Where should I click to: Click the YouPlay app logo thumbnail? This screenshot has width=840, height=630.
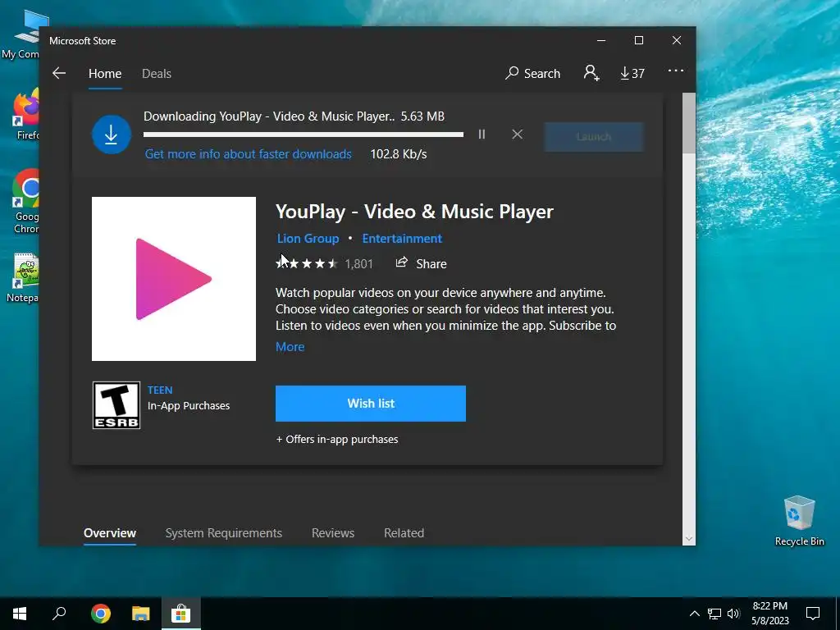coord(174,279)
